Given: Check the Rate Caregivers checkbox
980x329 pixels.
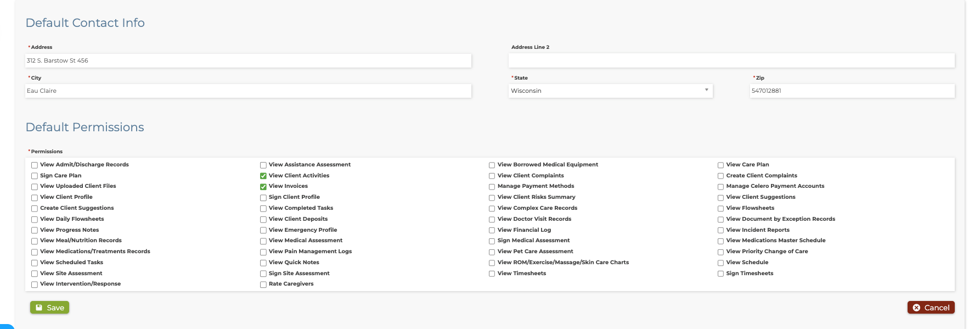Looking at the screenshot, I should 263,285.
